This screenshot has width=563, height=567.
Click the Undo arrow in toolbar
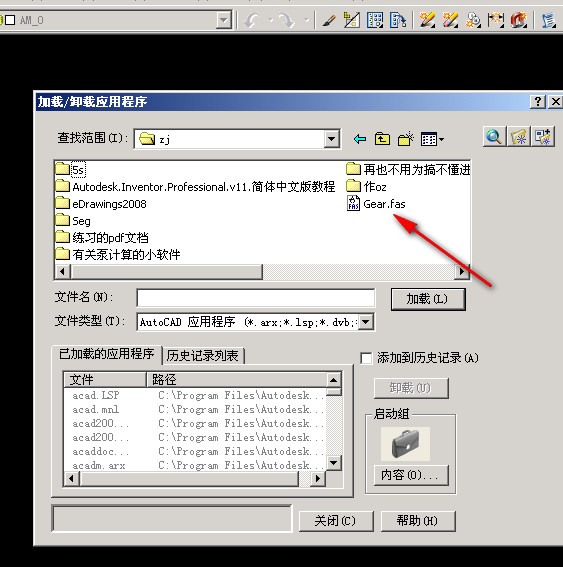(x=251, y=20)
